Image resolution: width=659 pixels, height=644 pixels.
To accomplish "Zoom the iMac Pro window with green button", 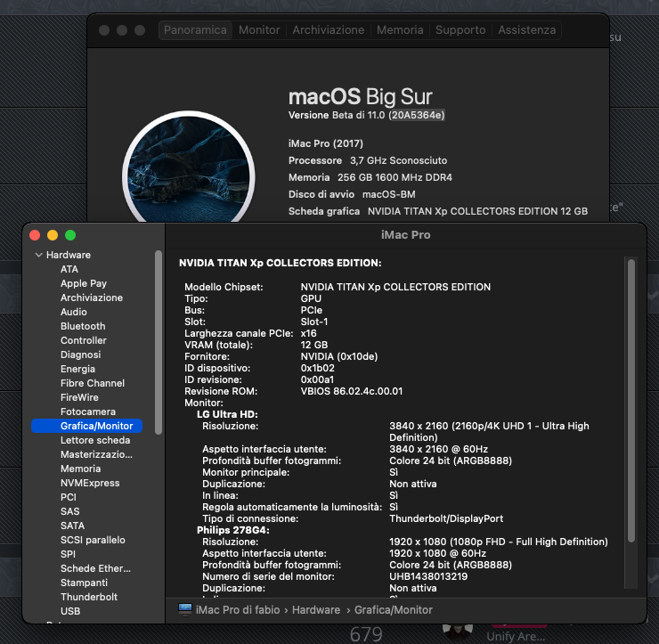I will pyautogui.click(x=70, y=235).
